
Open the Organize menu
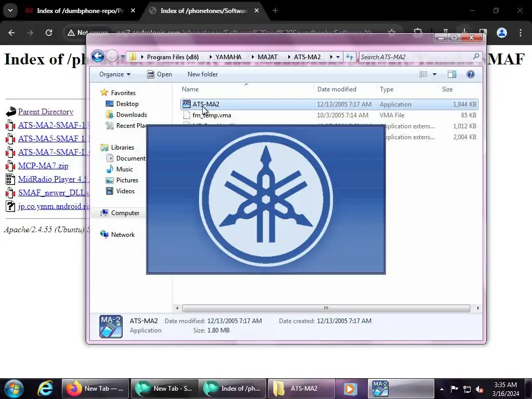pyautogui.click(x=115, y=74)
